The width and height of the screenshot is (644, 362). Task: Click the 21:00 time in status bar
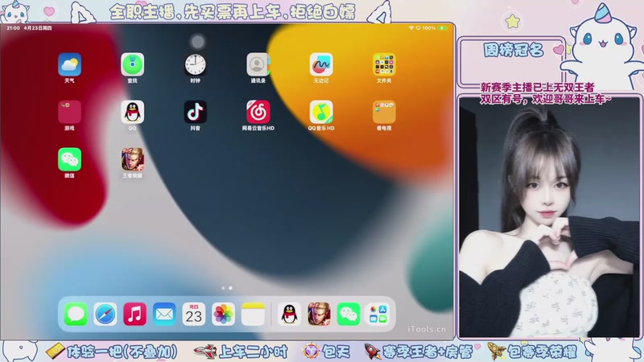[13, 28]
